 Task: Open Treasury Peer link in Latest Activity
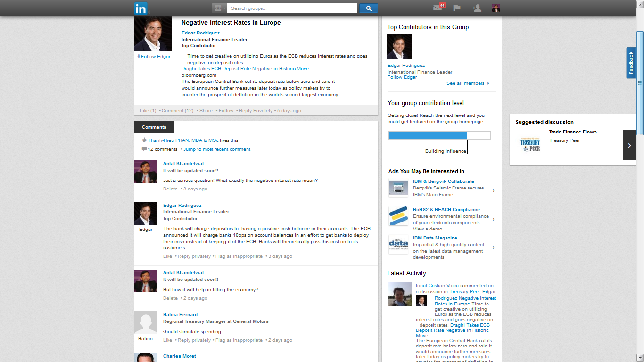pyautogui.click(x=464, y=292)
